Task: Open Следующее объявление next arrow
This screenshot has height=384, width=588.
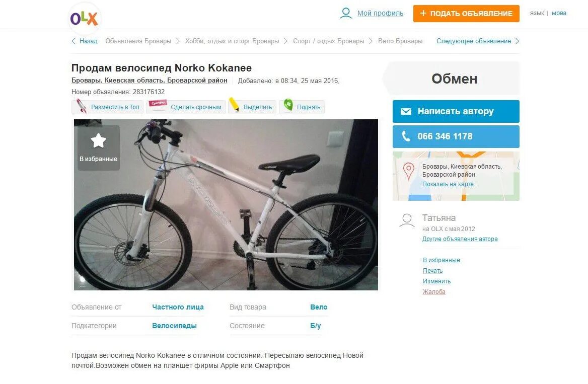Action: (517, 41)
